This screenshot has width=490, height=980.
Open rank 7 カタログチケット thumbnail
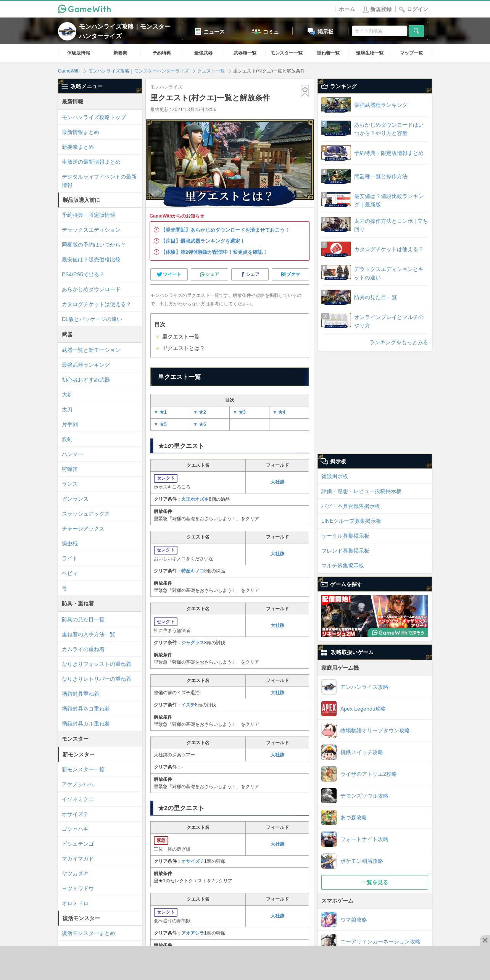[x=336, y=249]
